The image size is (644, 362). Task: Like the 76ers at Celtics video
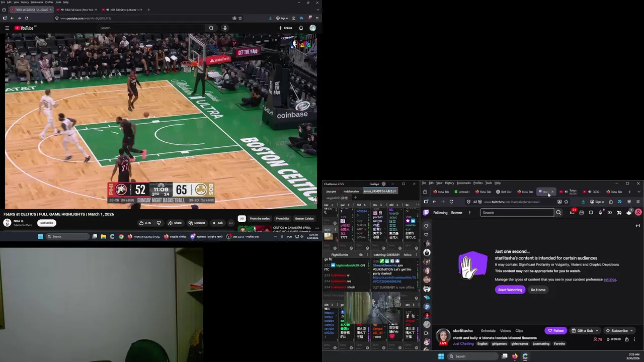tap(145, 223)
